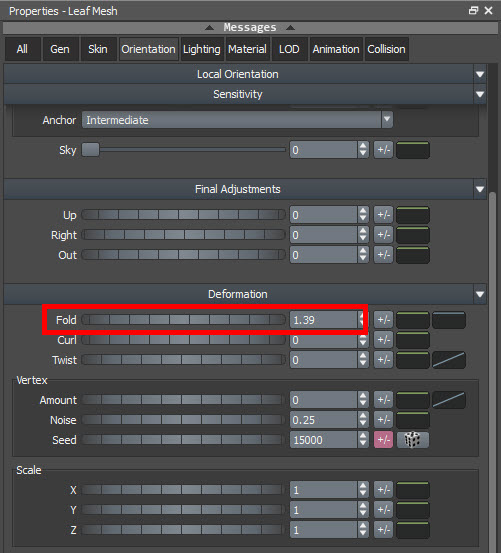Open the Vertex Amount variance curve
This screenshot has width=501, height=553.
pos(413,400)
